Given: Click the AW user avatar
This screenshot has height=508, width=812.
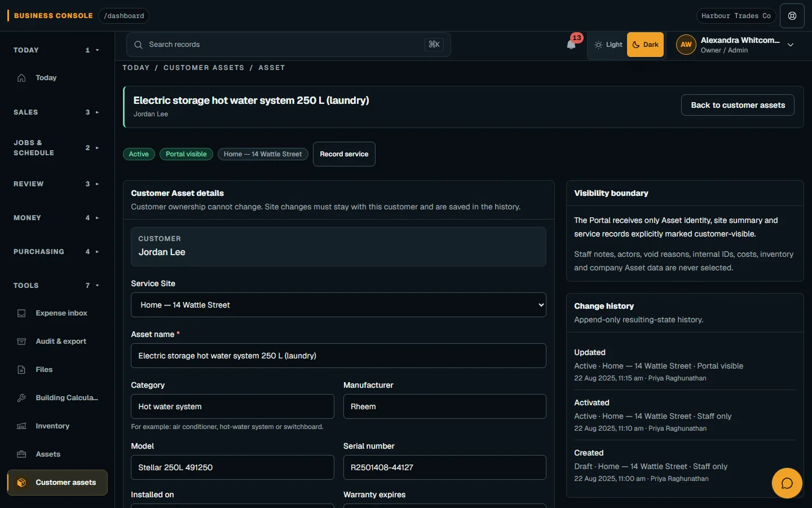Looking at the screenshot, I should point(686,45).
